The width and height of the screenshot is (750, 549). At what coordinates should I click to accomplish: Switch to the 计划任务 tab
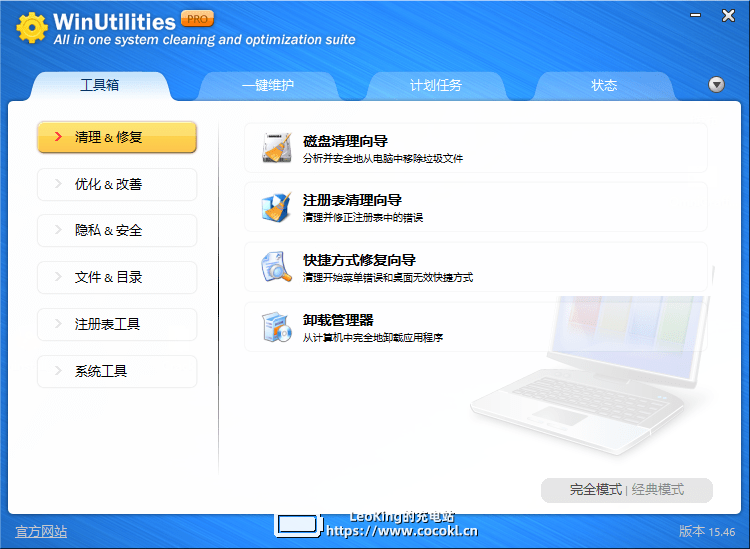[436, 85]
